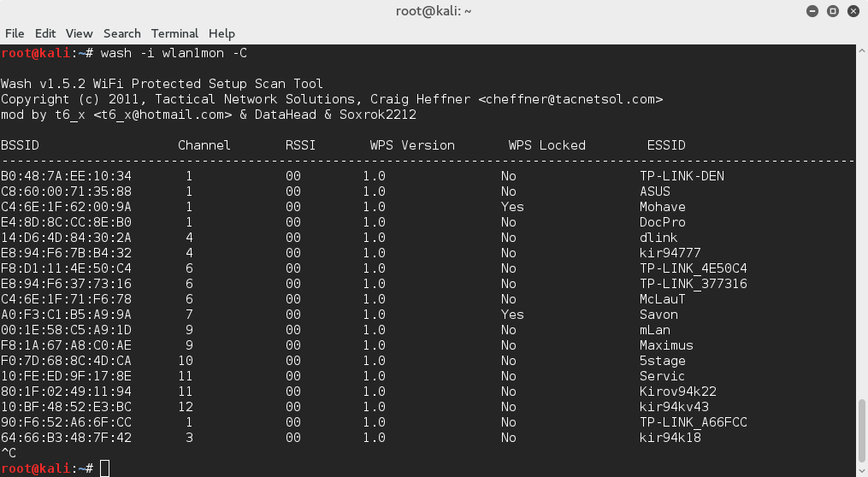The height and width of the screenshot is (477, 868).
Task: Open the Help menu
Action: [x=221, y=33]
